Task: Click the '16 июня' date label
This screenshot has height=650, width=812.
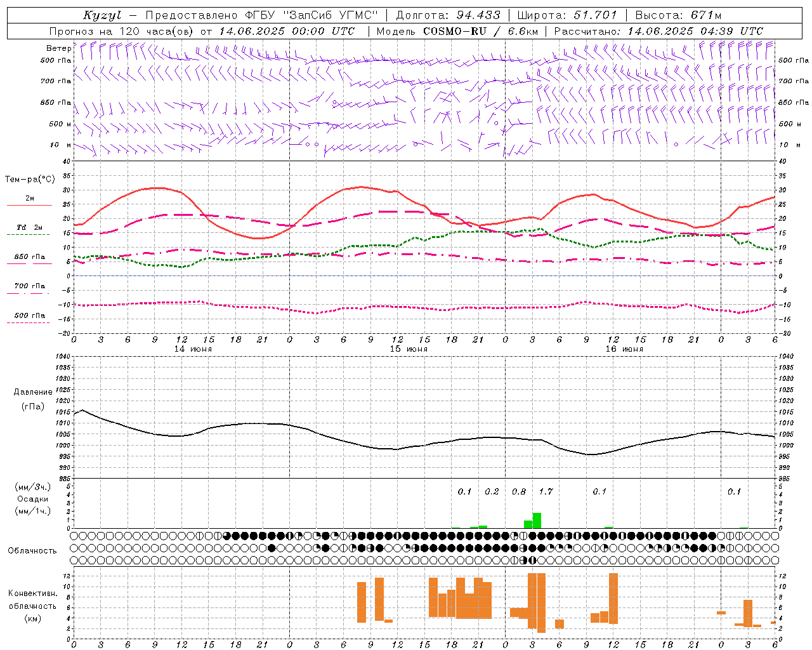Action: [x=624, y=349]
